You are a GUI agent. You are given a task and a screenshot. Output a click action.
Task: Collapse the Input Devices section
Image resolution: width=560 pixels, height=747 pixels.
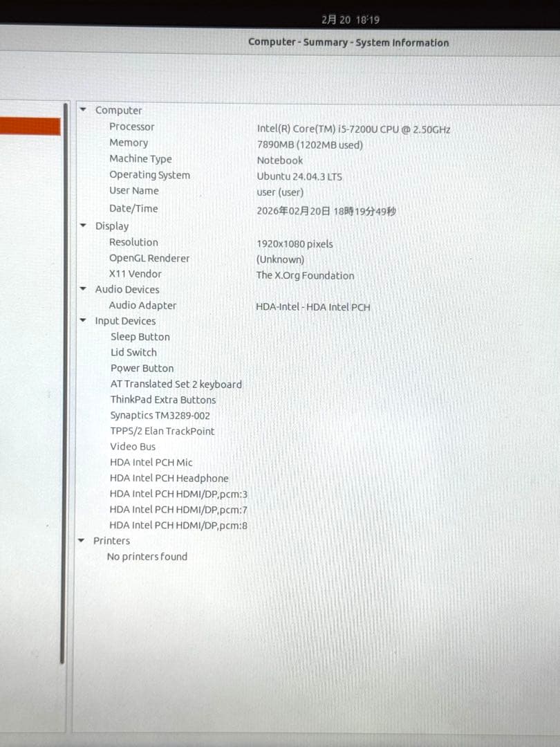83,321
